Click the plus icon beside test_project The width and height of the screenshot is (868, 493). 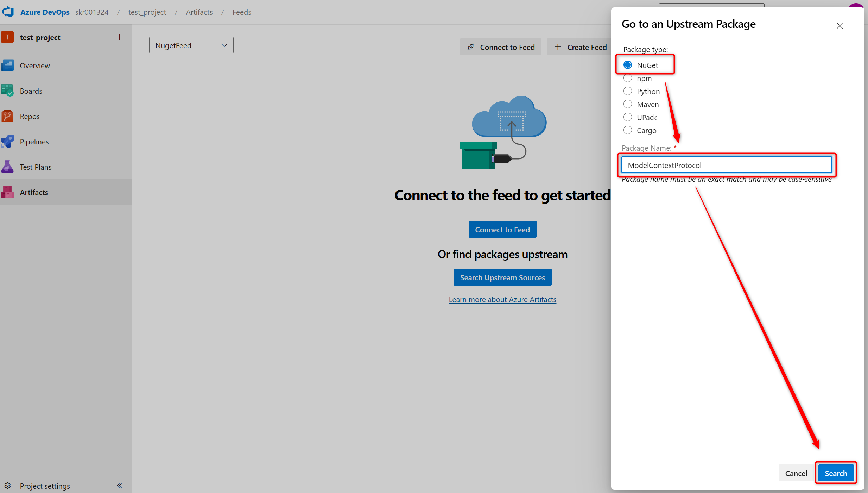coord(120,37)
